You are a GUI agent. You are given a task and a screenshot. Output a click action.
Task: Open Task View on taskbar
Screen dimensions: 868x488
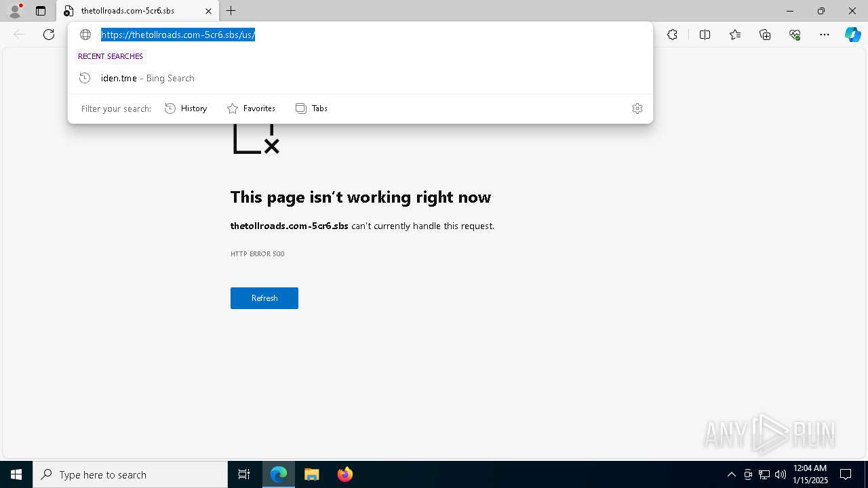pyautogui.click(x=244, y=474)
